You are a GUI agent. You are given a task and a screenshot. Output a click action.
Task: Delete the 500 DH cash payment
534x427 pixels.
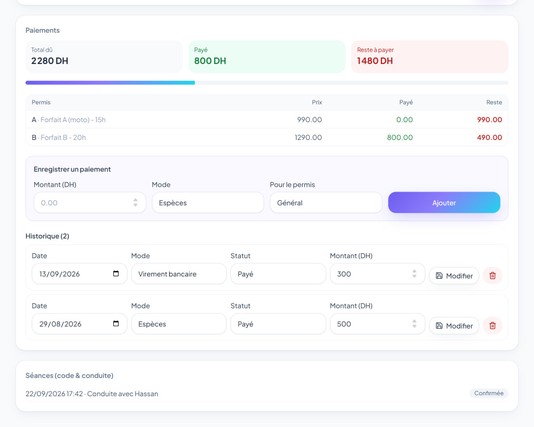(x=492, y=326)
